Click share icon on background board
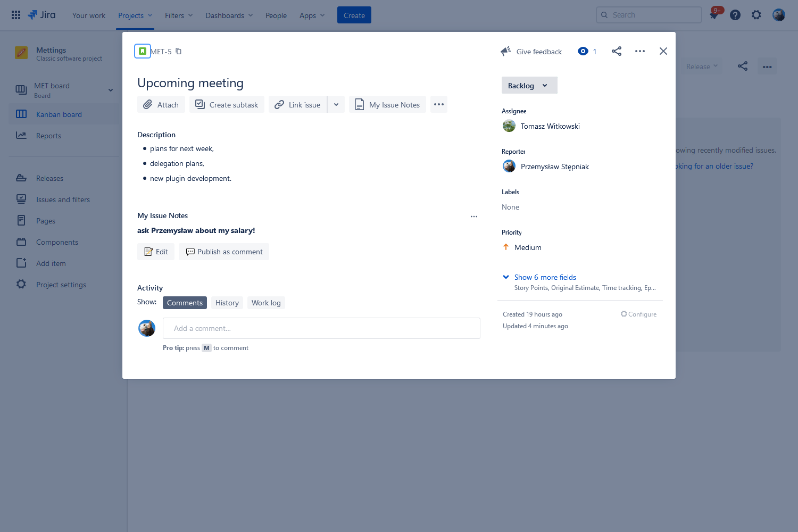The image size is (798, 532). point(743,66)
